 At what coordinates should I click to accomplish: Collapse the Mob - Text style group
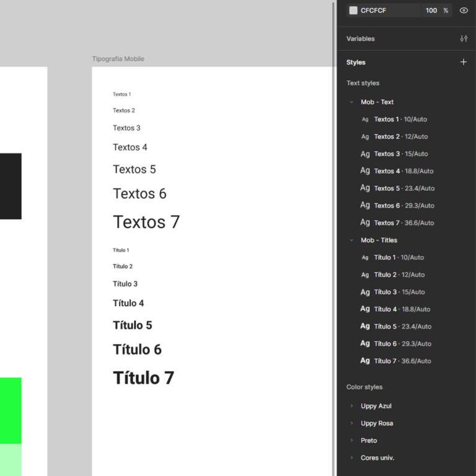tap(351, 102)
